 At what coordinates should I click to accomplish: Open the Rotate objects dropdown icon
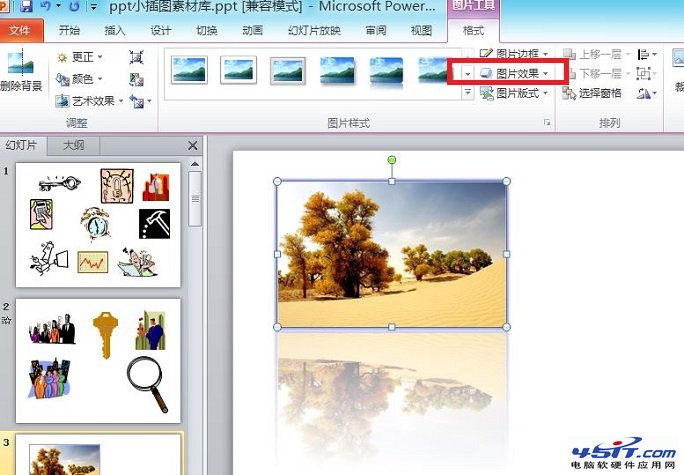pos(646,93)
